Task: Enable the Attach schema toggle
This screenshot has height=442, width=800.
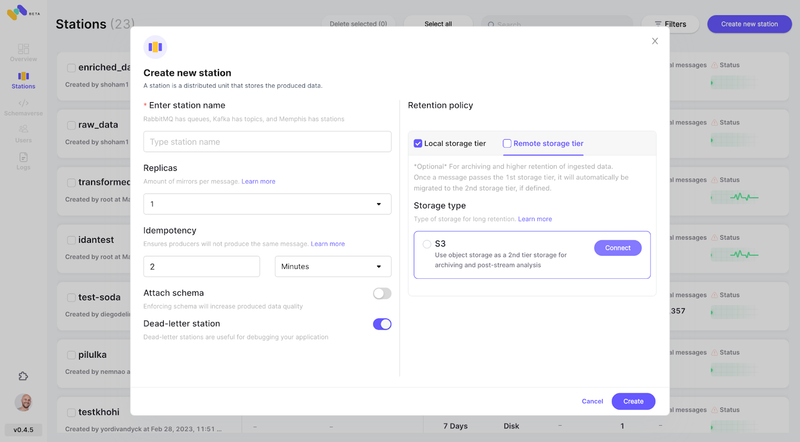Action: 381,293
